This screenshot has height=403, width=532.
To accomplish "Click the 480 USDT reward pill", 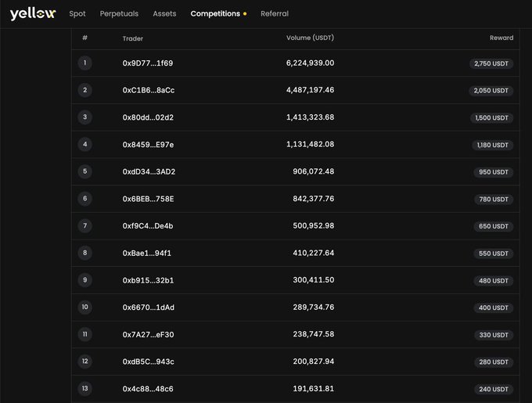I will [x=494, y=281].
